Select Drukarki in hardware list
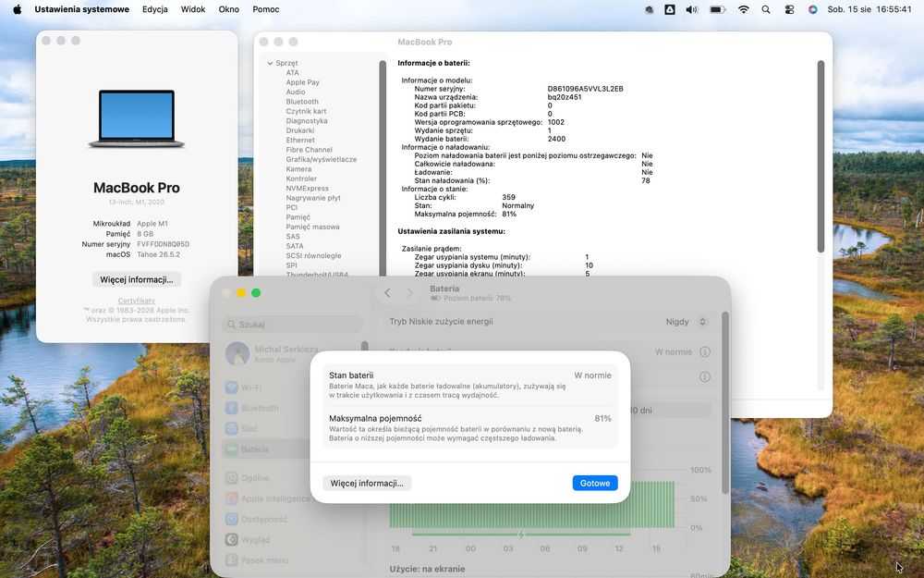Screen dimensions: 924x578 (x=300, y=130)
